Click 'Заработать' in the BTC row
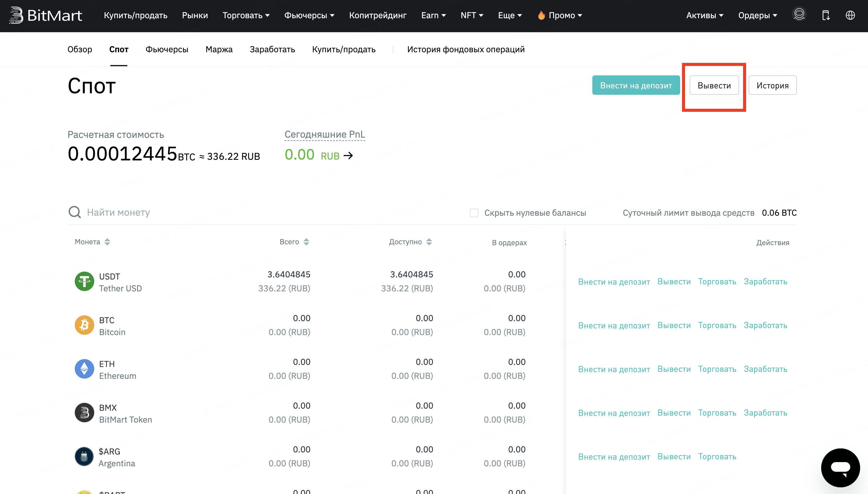 pyautogui.click(x=766, y=325)
